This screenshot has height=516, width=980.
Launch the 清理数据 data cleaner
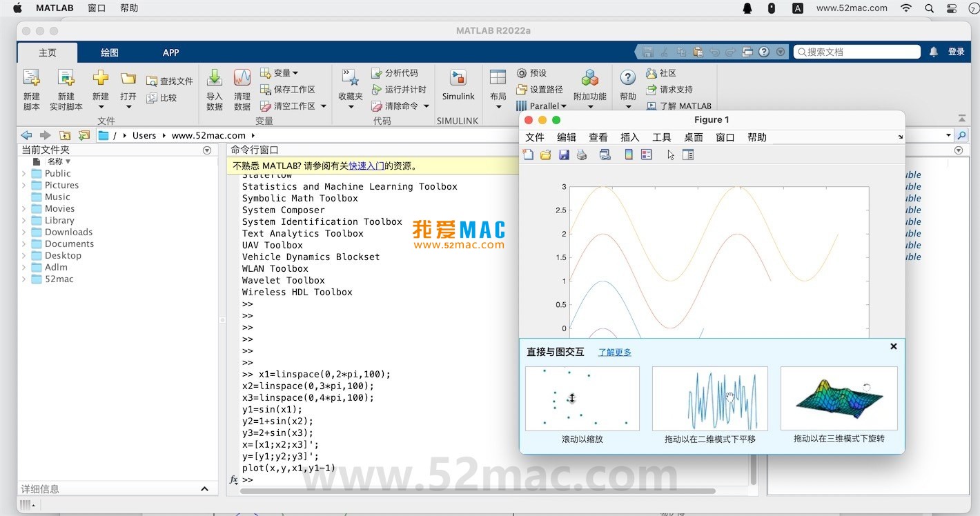click(242, 90)
